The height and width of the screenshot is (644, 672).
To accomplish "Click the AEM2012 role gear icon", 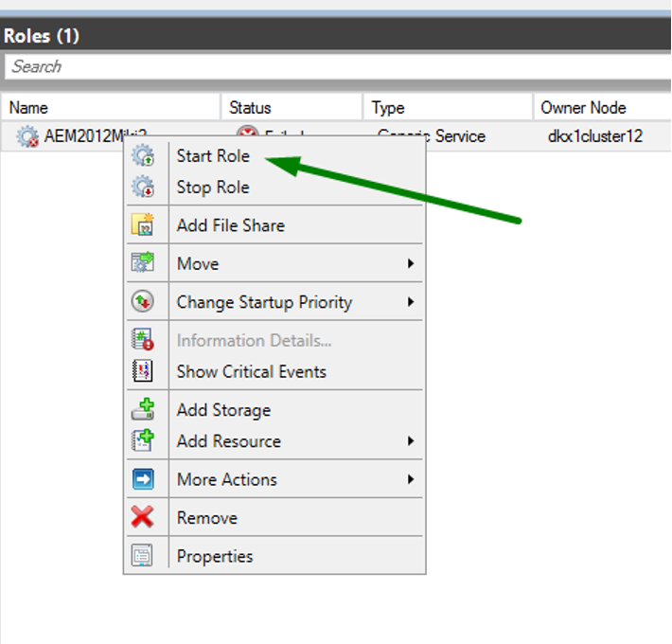I will (27, 136).
